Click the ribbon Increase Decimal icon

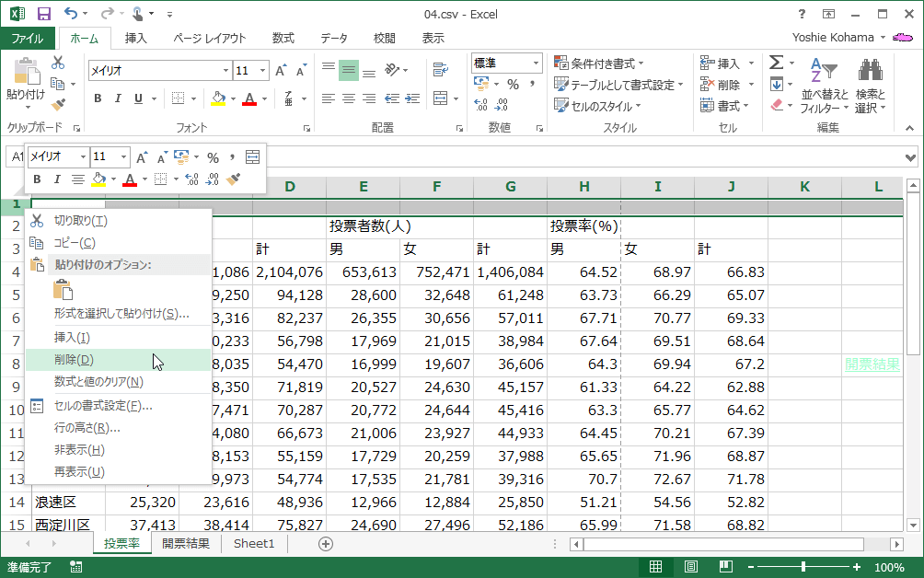pos(480,105)
